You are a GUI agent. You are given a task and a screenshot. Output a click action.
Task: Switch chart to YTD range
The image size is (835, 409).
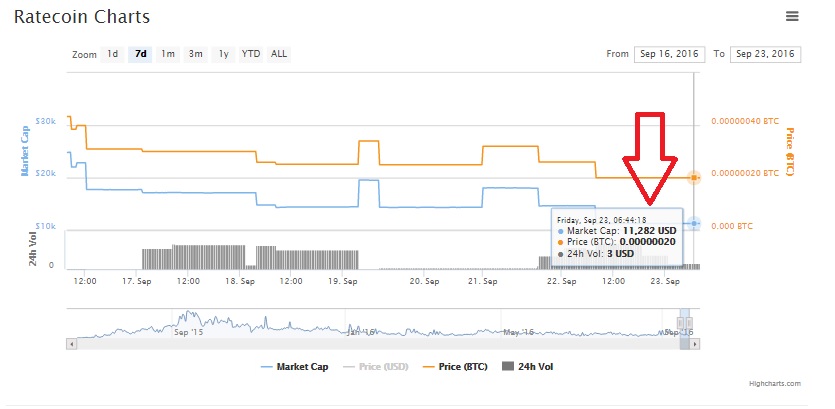pos(251,54)
